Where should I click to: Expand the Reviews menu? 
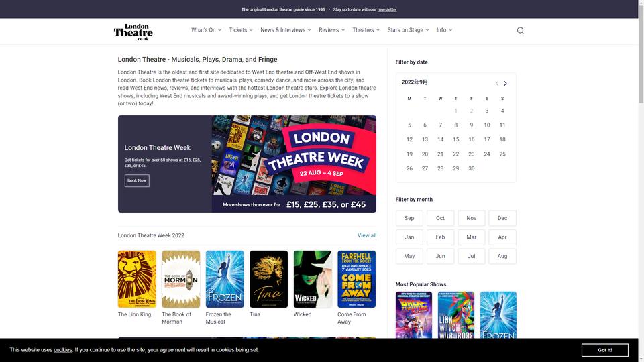[x=332, y=30]
